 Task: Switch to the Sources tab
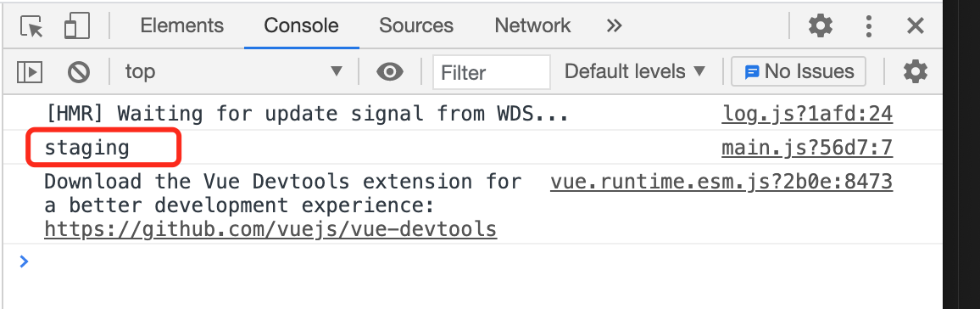pos(415,25)
